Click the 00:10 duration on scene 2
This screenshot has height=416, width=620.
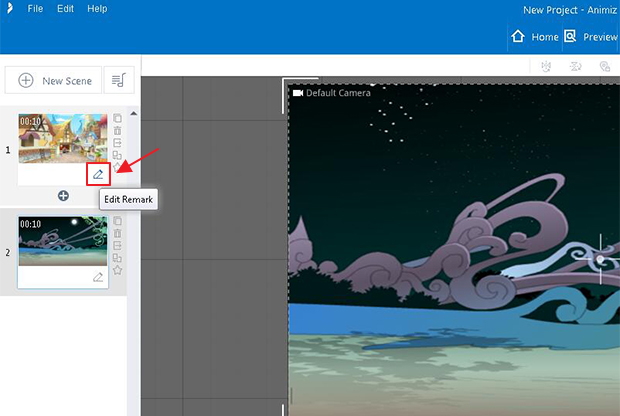[x=30, y=224]
